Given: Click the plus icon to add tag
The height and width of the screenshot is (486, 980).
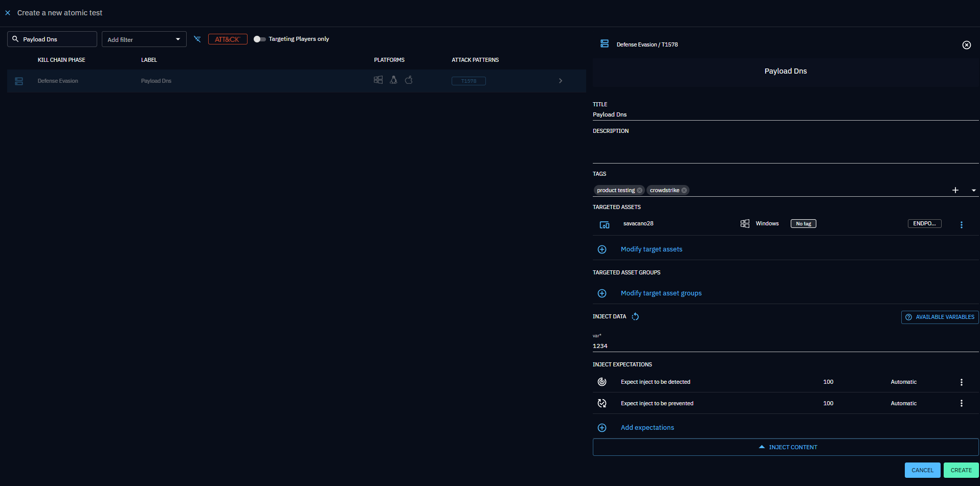Looking at the screenshot, I should [x=955, y=190].
